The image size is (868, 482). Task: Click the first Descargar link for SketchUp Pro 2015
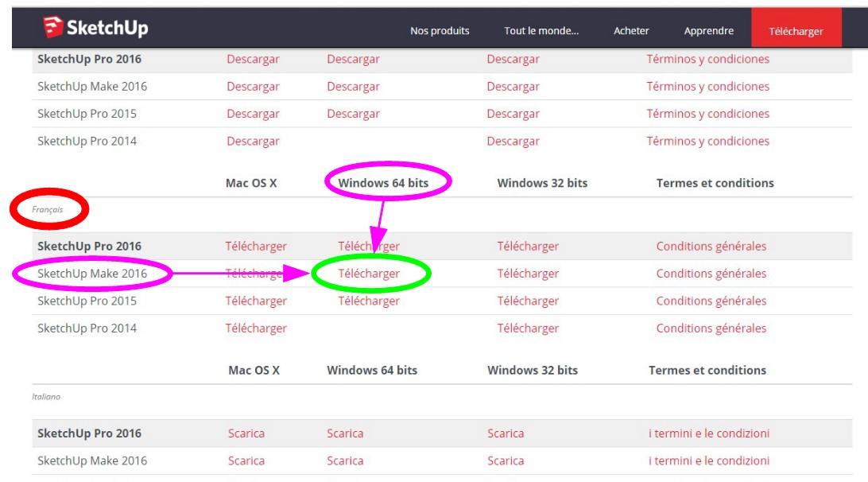[x=253, y=114]
